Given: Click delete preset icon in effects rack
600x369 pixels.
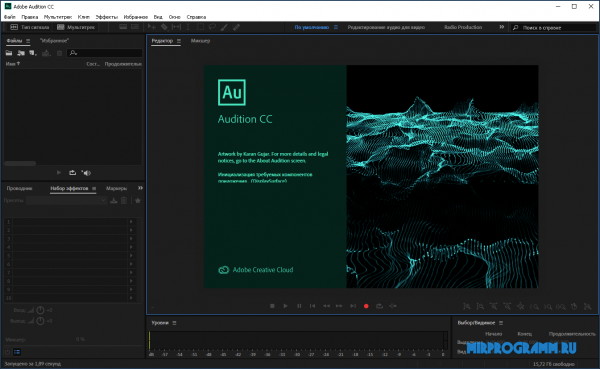Looking at the screenshot, I should click(x=124, y=200).
